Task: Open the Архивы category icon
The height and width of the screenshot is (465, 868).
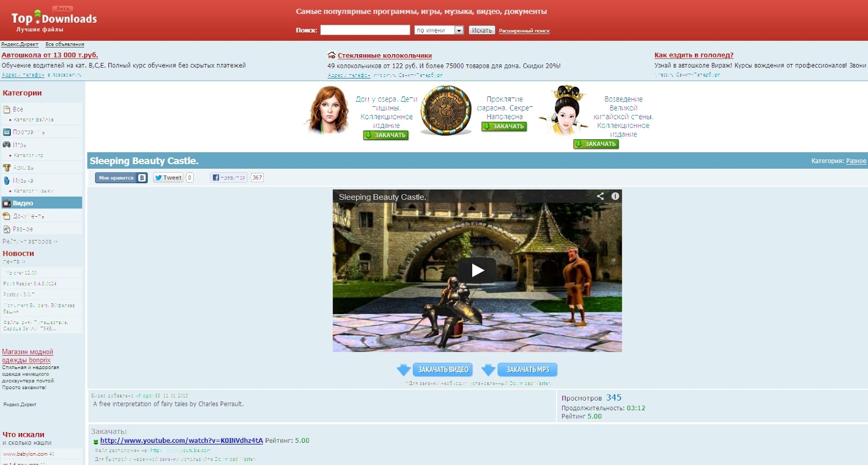Action: [7, 168]
